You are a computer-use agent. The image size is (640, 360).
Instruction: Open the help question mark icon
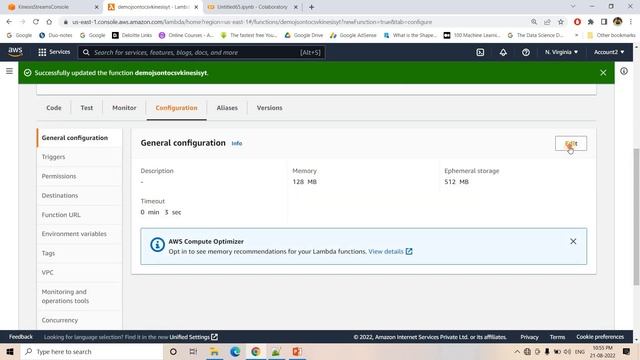(526, 52)
